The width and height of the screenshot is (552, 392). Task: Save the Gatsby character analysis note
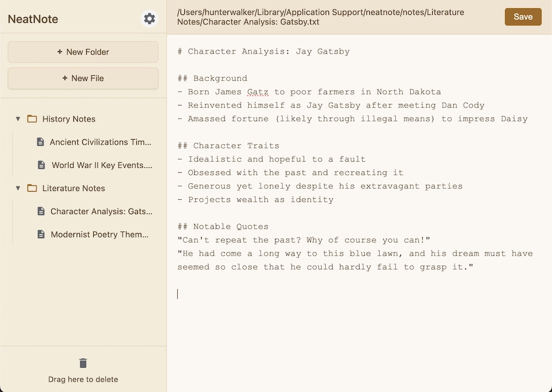(x=523, y=17)
